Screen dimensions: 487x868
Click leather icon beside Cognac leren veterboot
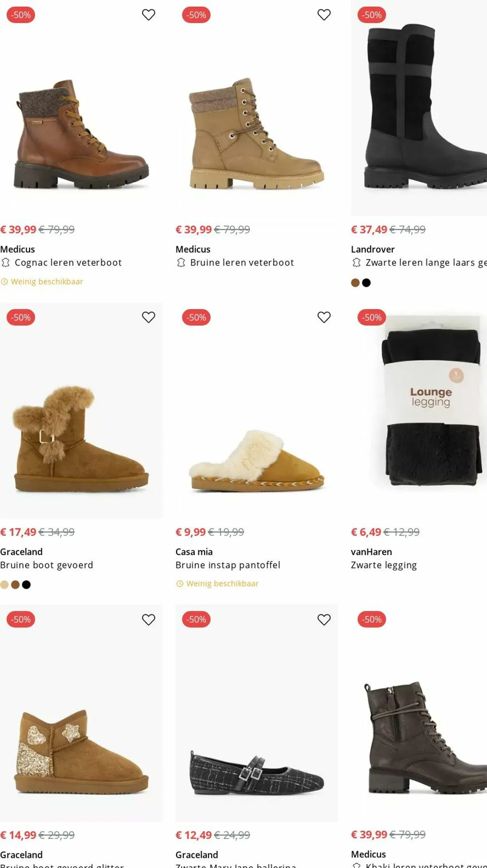click(5, 262)
